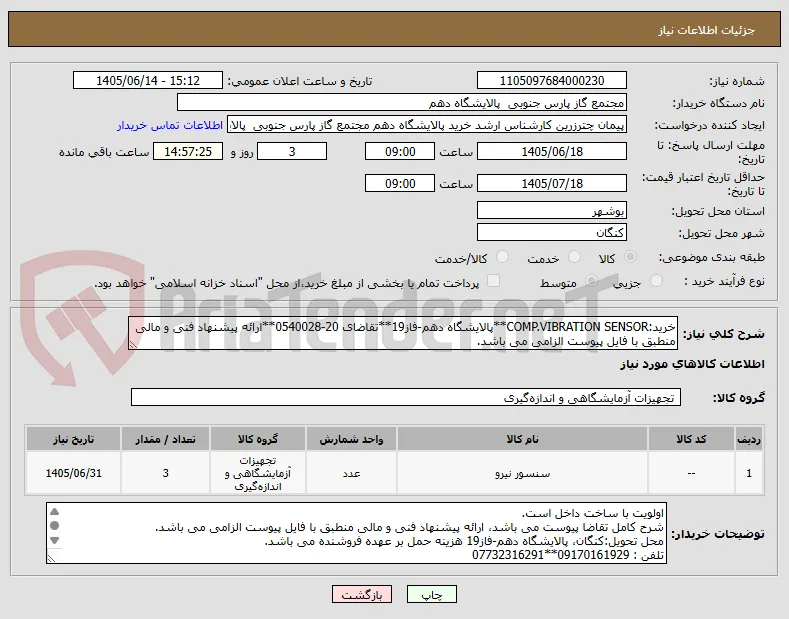Click the گروه کالا column header
The height and width of the screenshot is (619, 789).
coord(258,439)
